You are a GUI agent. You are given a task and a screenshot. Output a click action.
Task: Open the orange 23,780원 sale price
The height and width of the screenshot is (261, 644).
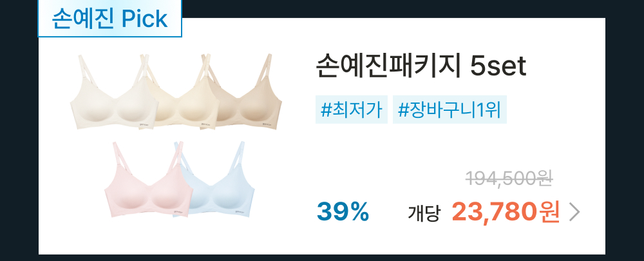pyautogui.click(x=506, y=213)
